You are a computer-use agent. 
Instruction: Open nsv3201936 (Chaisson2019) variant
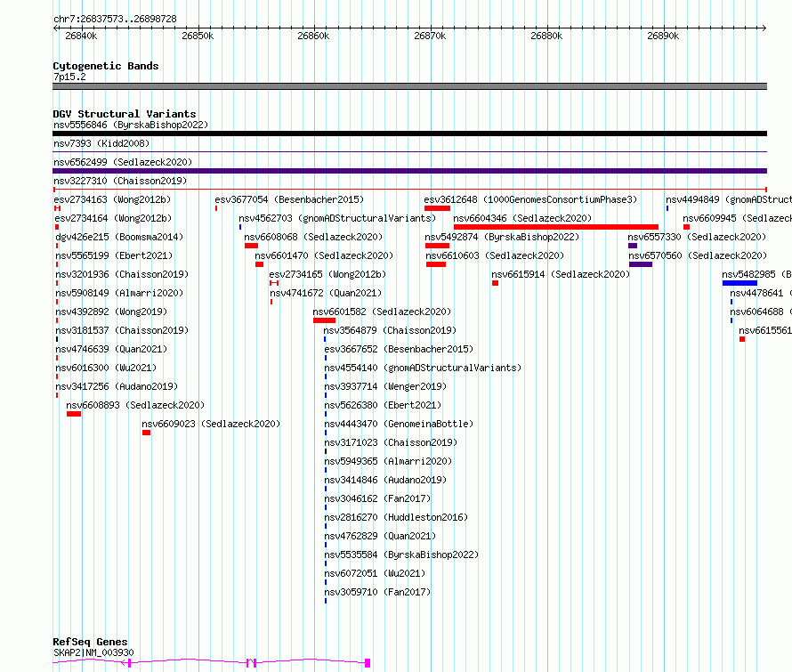coord(122,274)
